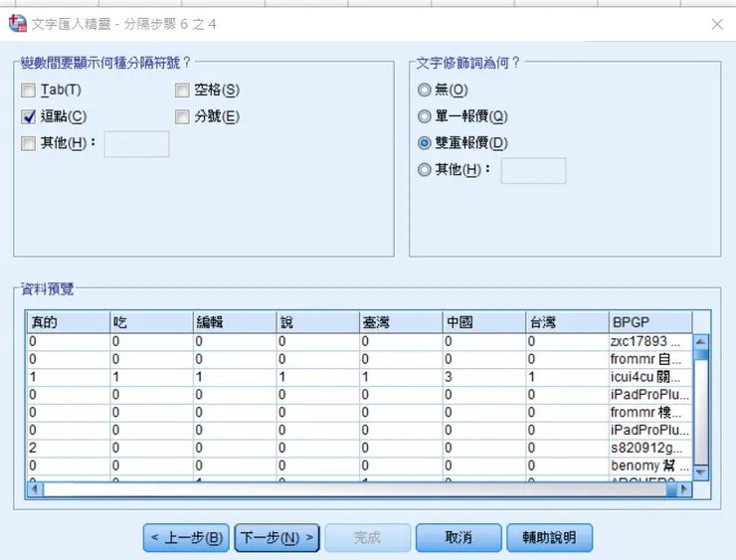
Task: Click preview scroll left arrow
Action: (34, 489)
